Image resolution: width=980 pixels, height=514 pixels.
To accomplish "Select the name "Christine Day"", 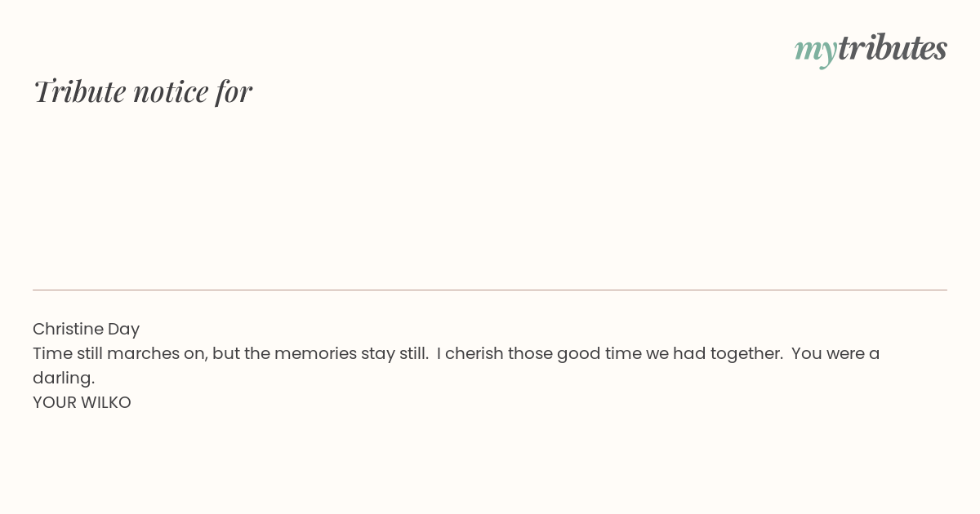I will (86, 329).
